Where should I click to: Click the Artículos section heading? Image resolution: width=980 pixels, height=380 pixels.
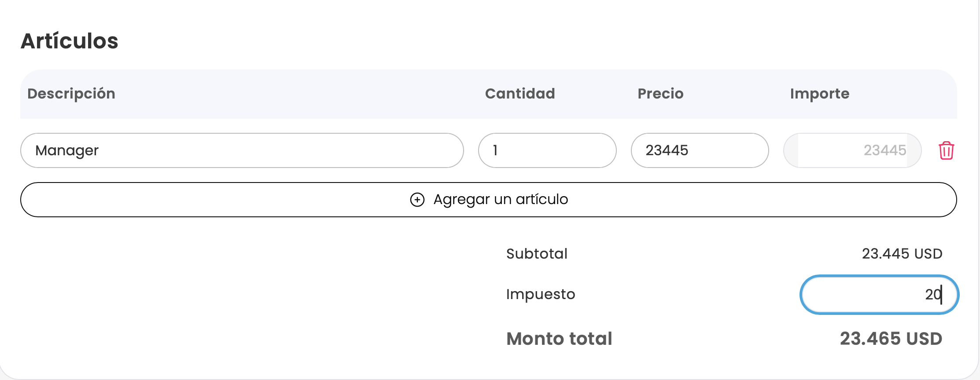pos(70,41)
